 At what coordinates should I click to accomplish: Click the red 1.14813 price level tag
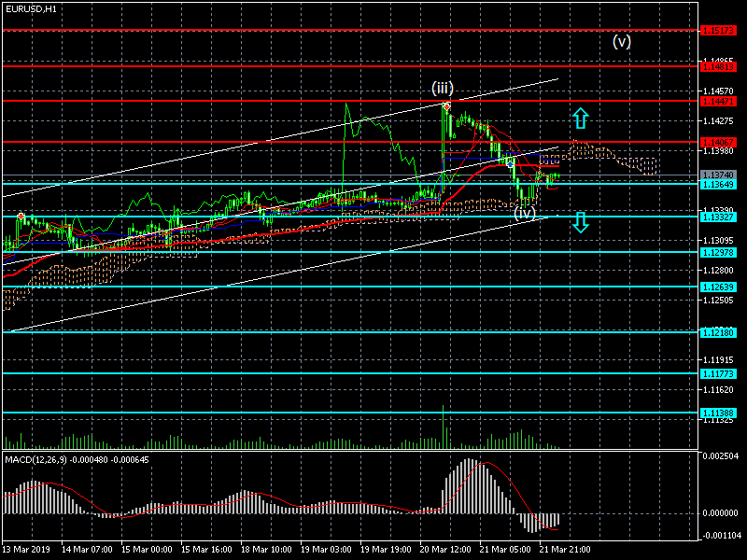[x=718, y=66]
